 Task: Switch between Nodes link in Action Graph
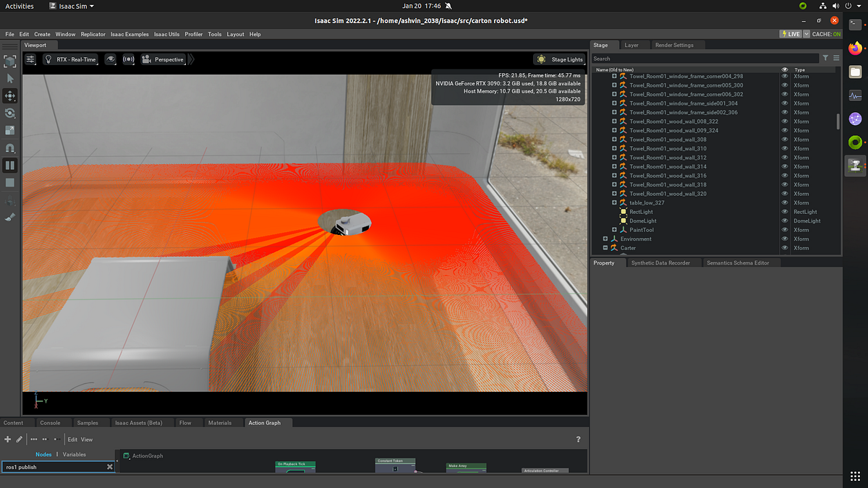point(43,454)
